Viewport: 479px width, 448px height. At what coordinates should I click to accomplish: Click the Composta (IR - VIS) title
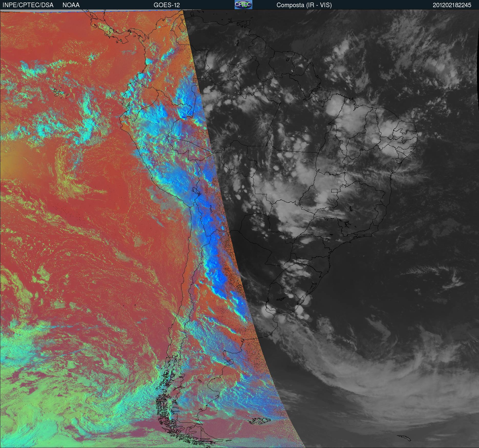click(304, 5)
